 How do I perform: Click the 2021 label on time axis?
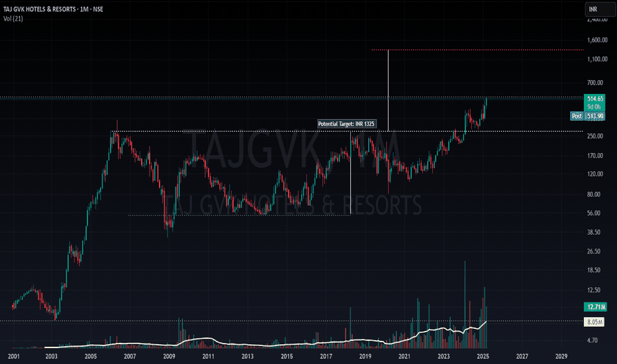(404, 356)
